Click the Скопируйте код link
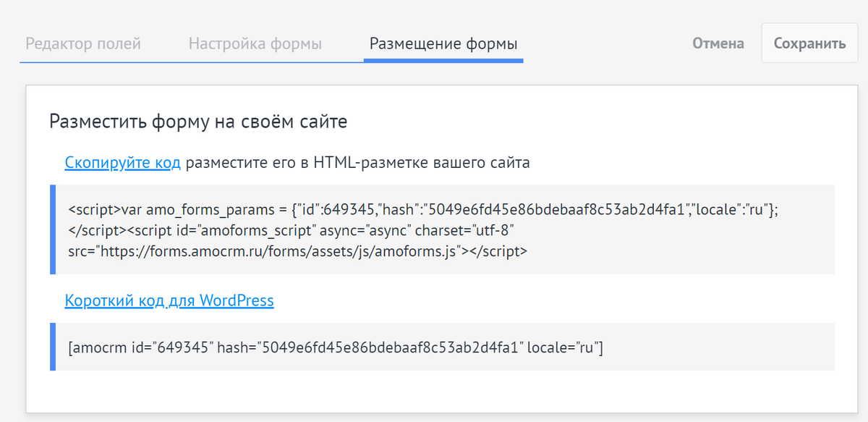Viewport: 868px width, 422px height. (x=122, y=163)
